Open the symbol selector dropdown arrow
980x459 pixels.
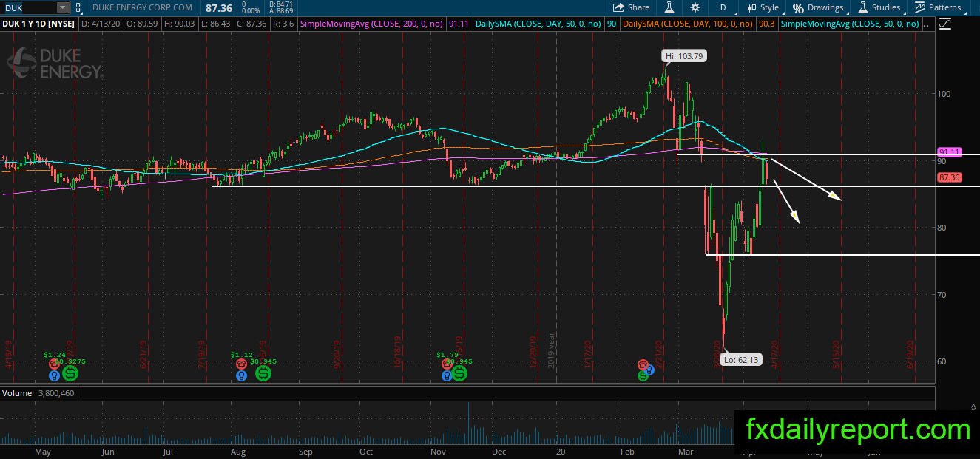(62, 7)
